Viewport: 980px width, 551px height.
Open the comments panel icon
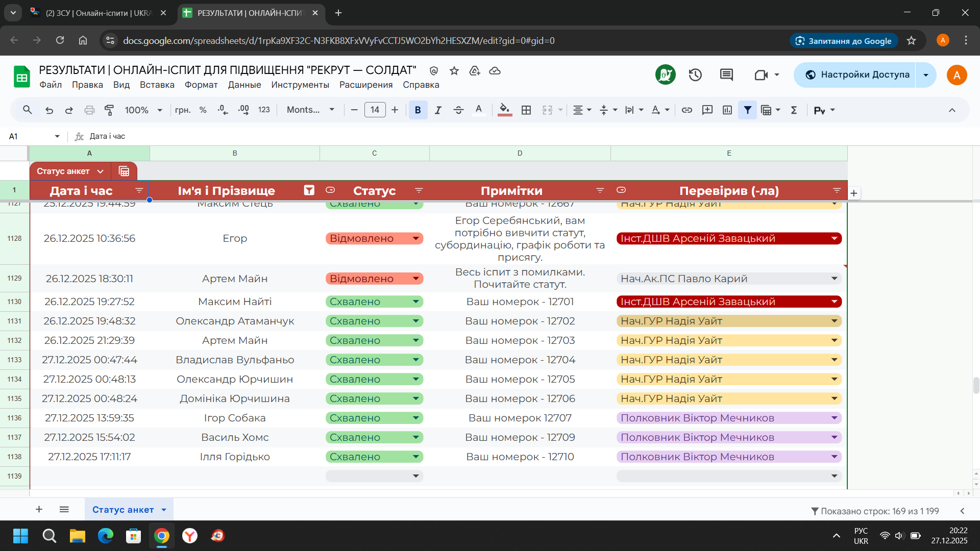coord(726,75)
